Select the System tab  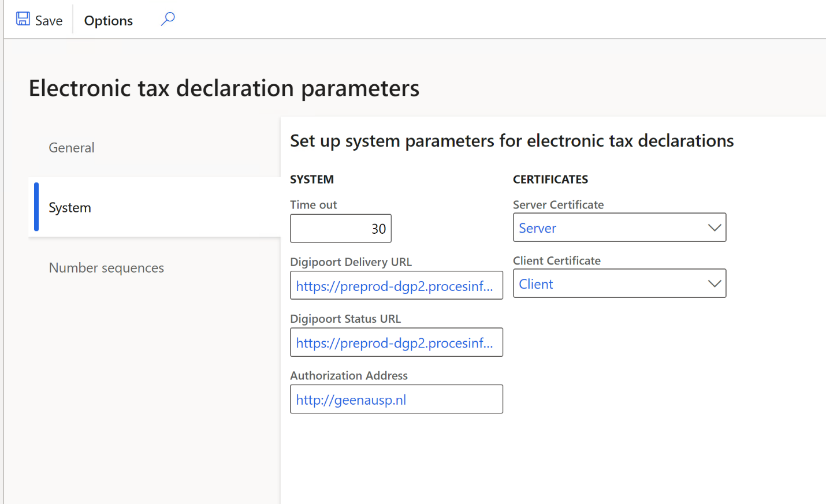(x=70, y=207)
